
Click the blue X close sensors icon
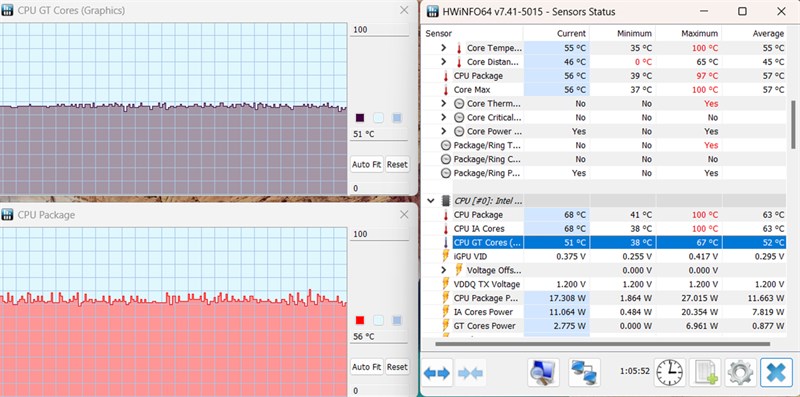coord(776,373)
